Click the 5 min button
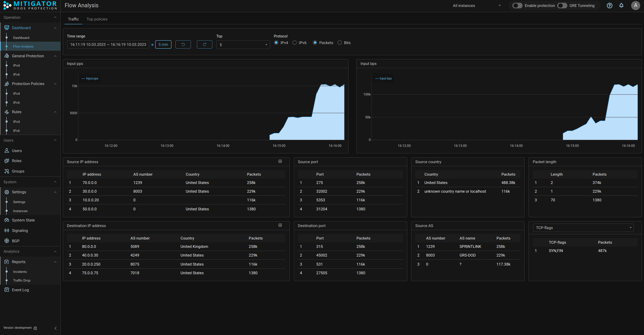 click(x=163, y=44)
